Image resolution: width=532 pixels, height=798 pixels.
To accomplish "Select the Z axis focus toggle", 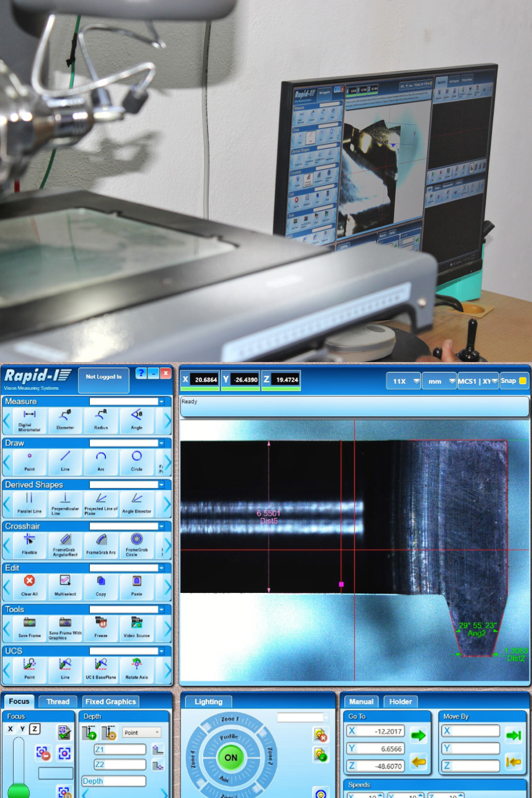I will pos(34,729).
